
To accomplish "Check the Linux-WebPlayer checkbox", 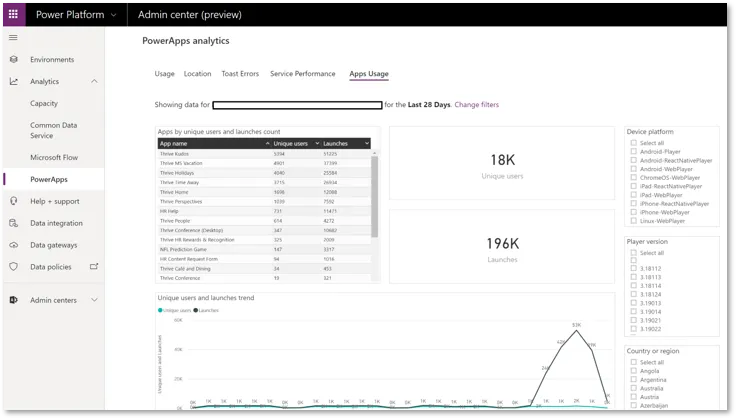I will 634,221.
